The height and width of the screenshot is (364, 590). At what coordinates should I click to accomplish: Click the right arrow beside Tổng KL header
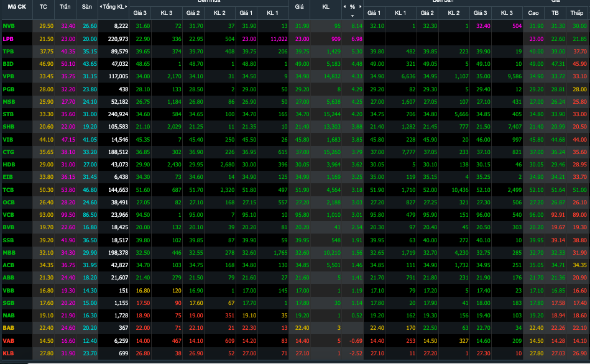point(126,7)
